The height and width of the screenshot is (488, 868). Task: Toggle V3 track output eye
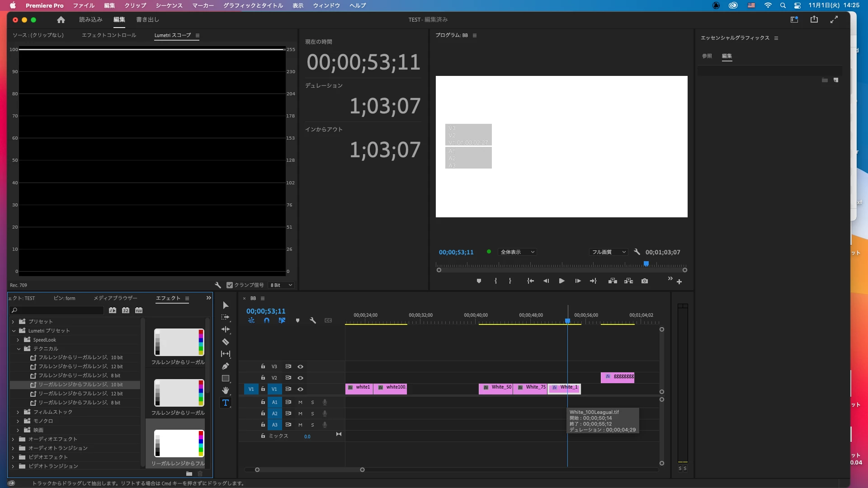(300, 366)
